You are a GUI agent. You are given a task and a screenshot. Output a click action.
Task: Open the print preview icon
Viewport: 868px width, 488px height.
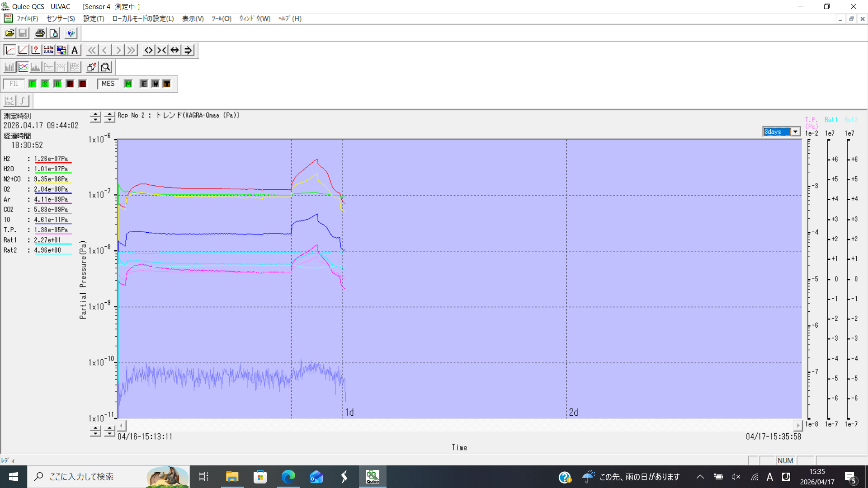tap(54, 33)
